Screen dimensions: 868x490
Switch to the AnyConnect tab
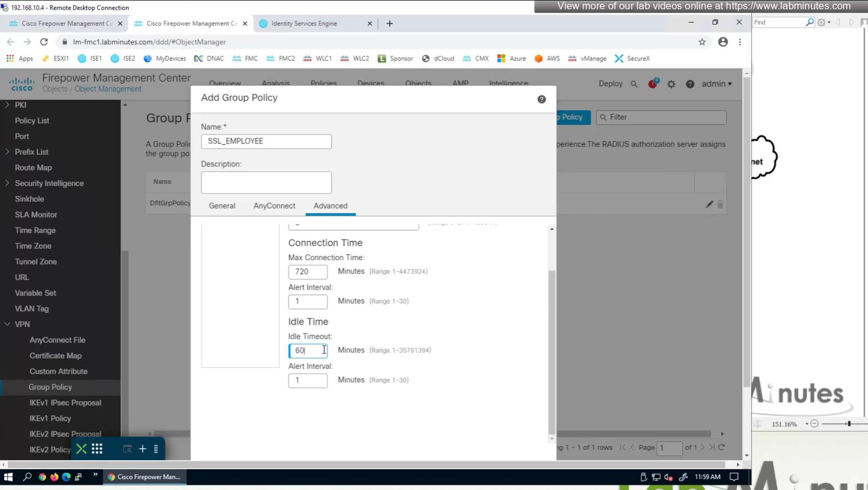(x=274, y=206)
